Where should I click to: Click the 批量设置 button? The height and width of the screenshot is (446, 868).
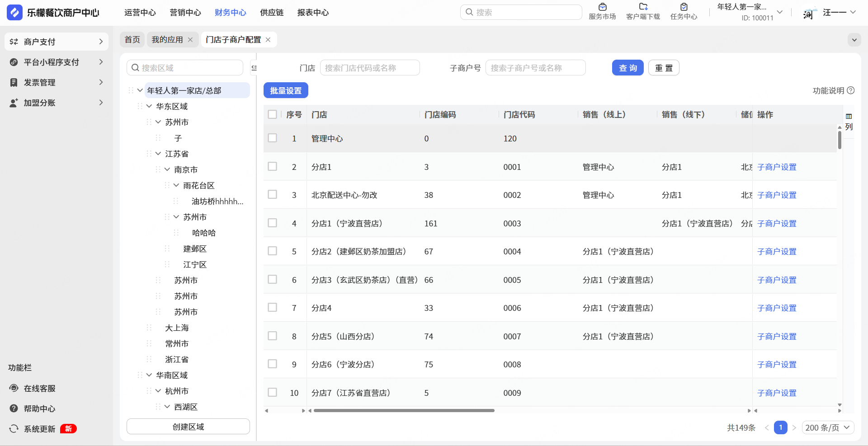[286, 90]
